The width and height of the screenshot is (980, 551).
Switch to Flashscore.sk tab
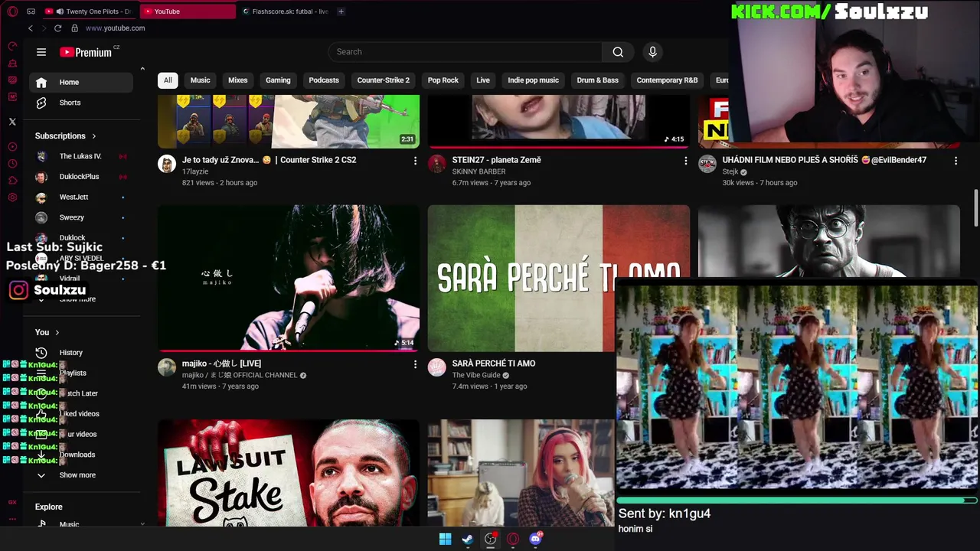[x=285, y=11]
